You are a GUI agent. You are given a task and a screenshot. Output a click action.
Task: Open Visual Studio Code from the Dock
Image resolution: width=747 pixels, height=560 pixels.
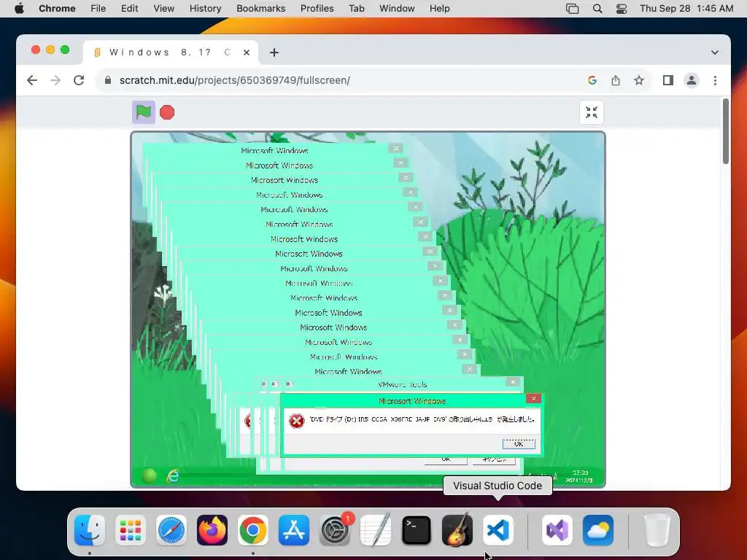tap(498, 530)
